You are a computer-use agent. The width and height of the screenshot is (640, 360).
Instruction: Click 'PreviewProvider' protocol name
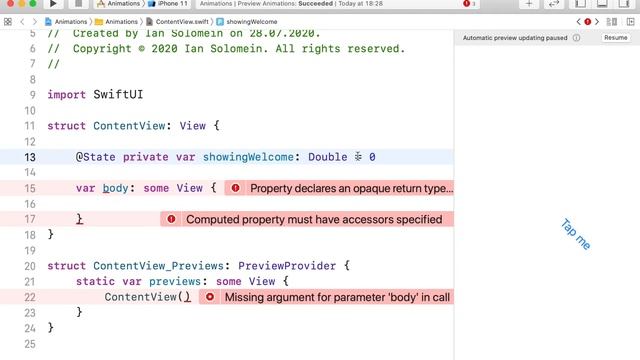coord(287,266)
